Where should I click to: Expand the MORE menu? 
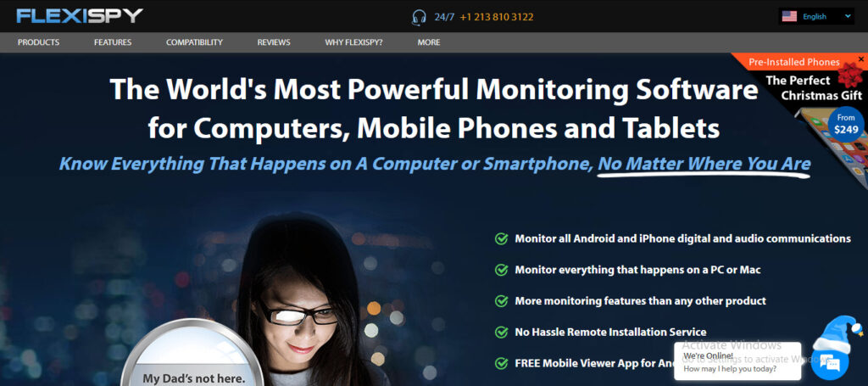tap(428, 42)
